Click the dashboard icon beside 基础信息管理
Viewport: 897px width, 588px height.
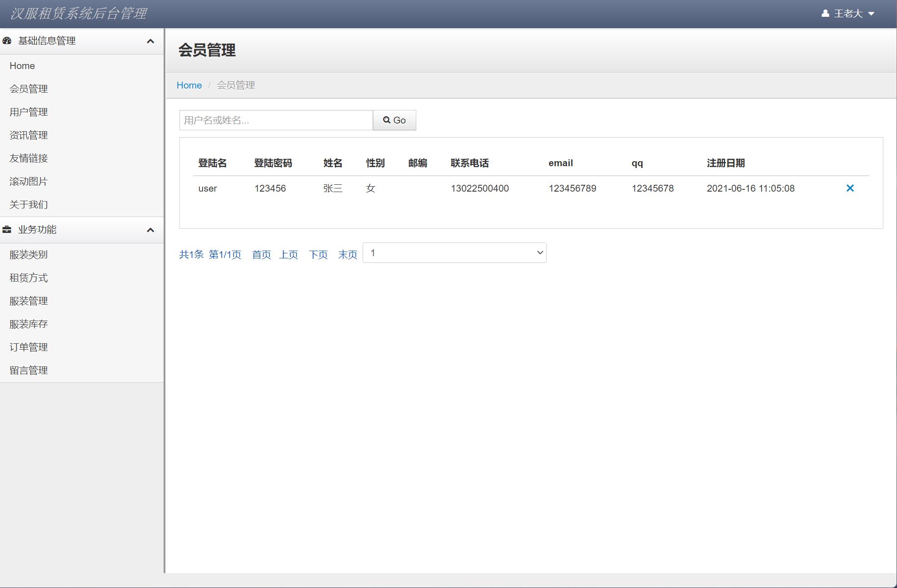(x=7, y=41)
